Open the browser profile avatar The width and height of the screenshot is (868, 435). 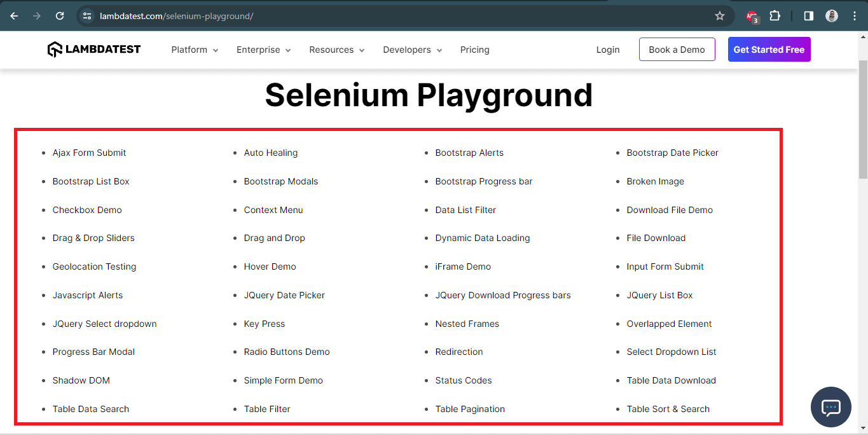(x=832, y=16)
